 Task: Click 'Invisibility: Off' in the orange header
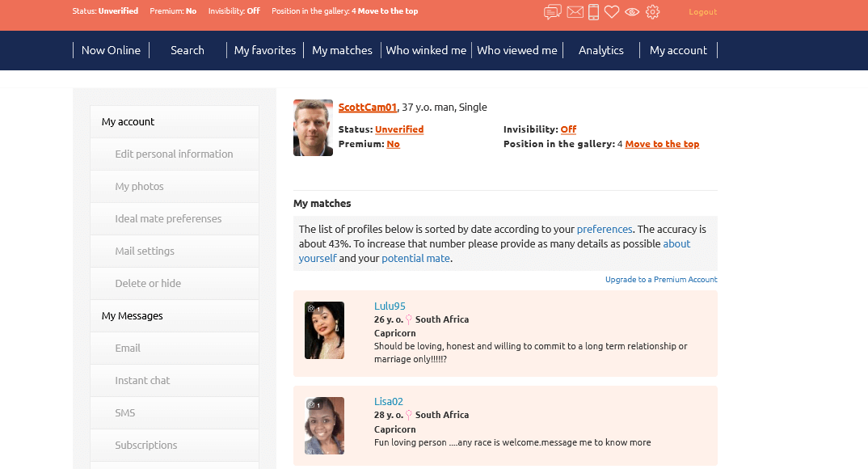pyautogui.click(x=234, y=11)
